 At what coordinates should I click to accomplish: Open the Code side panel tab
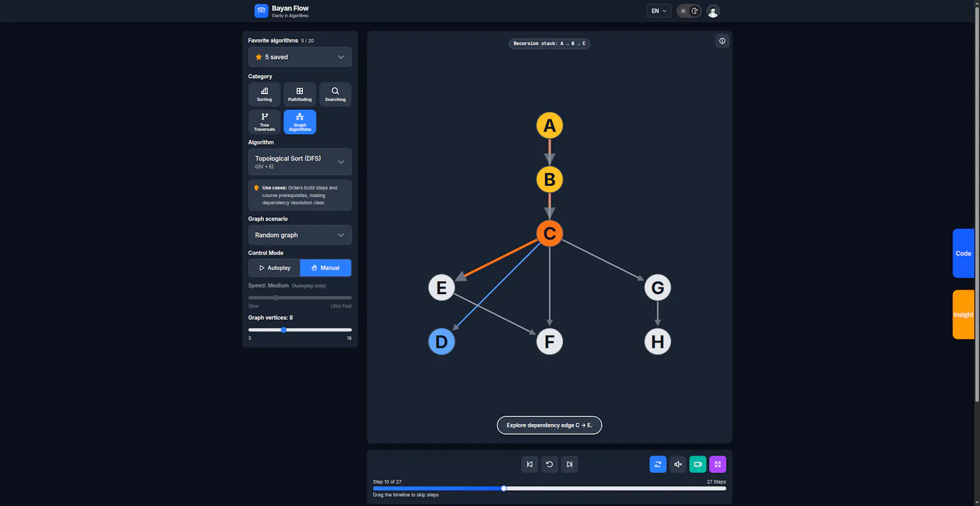pos(963,253)
